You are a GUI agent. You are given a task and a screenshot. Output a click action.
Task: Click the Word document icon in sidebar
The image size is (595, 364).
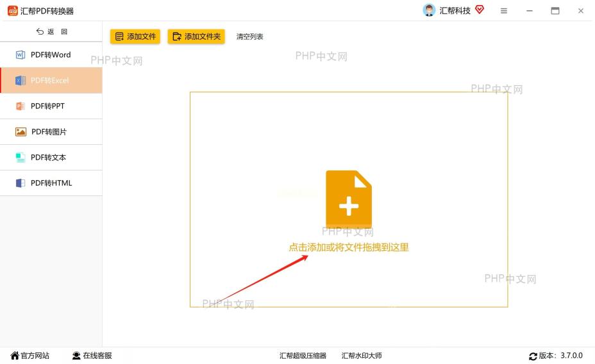point(20,55)
